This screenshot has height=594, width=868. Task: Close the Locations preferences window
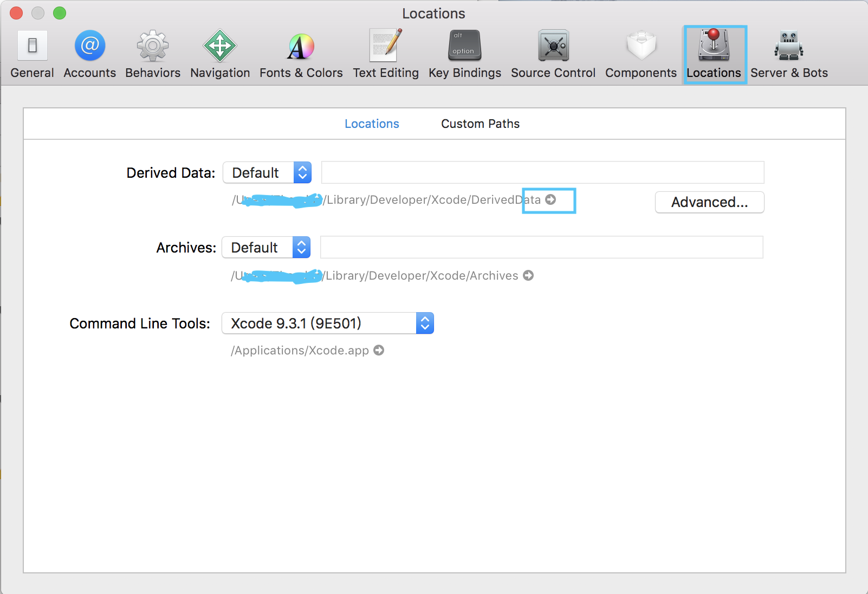pos(16,13)
